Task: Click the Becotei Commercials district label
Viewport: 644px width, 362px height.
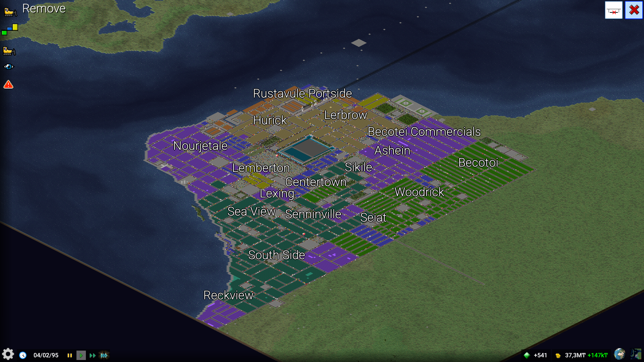Action: [424, 131]
